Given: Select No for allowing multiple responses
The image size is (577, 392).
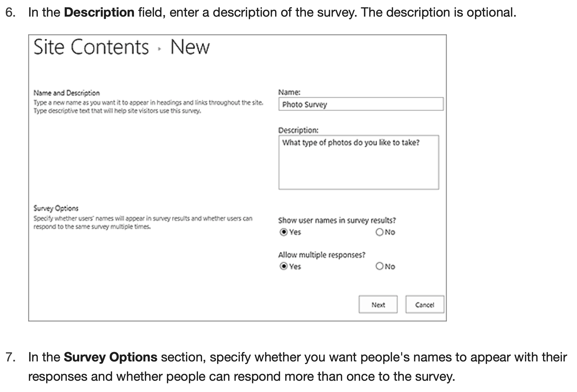Looking at the screenshot, I should point(379,266).
